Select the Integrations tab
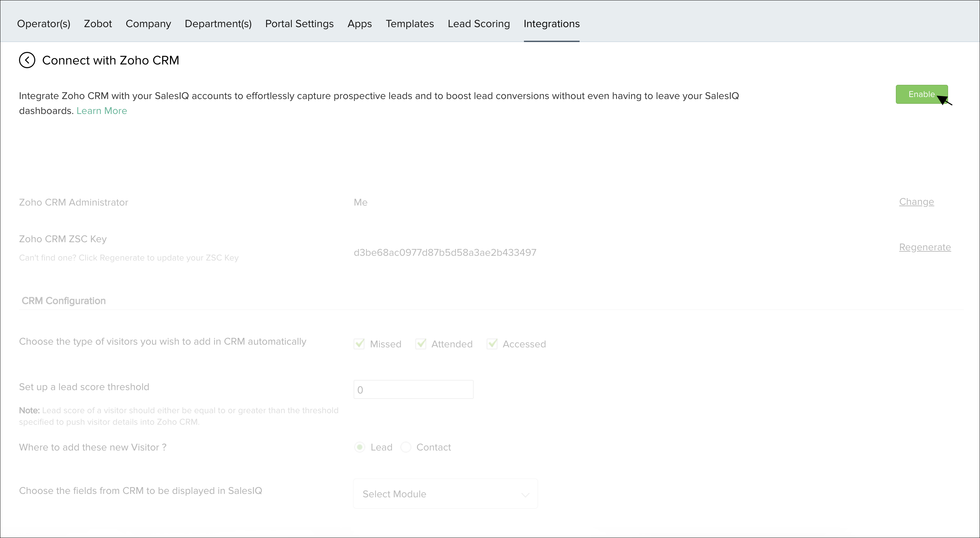 point(552,23)
